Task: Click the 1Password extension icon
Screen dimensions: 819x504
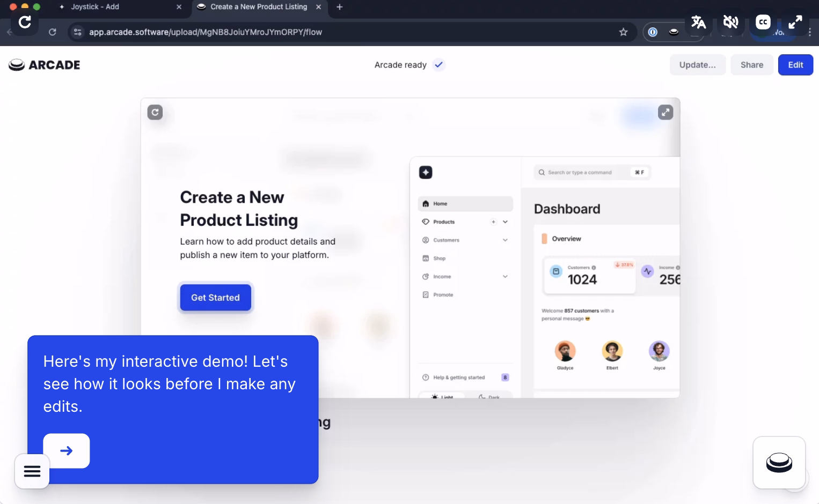Action: (x=653, y=32)
